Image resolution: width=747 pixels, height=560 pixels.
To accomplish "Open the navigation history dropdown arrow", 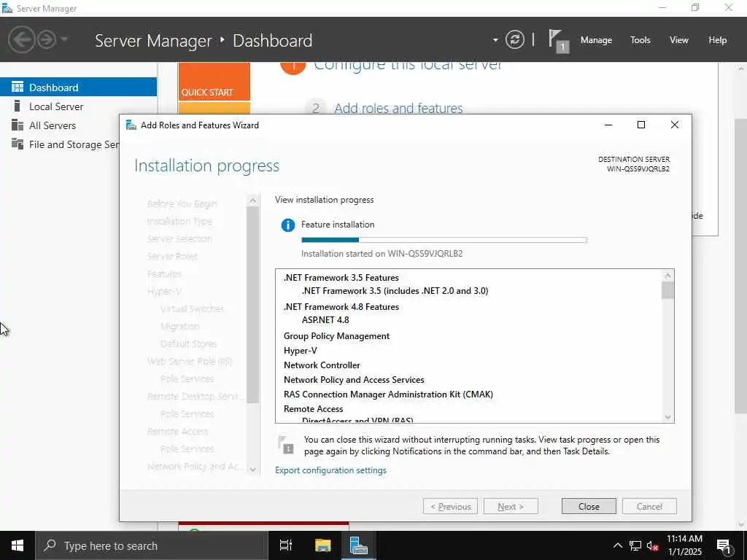I will (x=64, y=39).
